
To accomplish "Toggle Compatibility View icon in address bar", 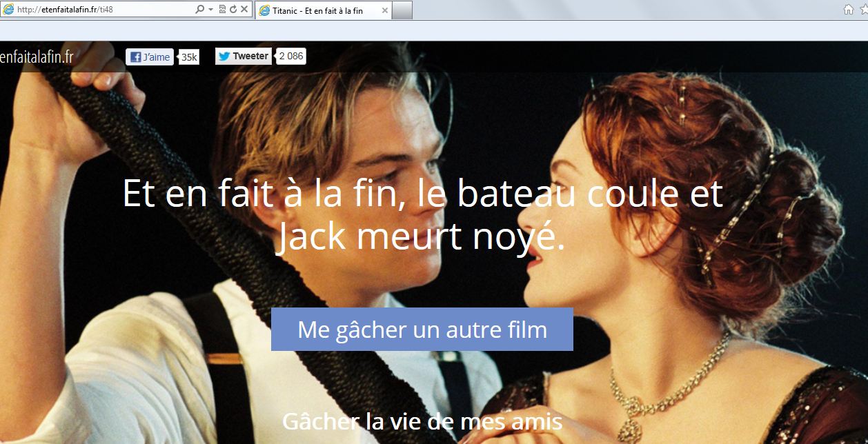I will click(222, 10).
